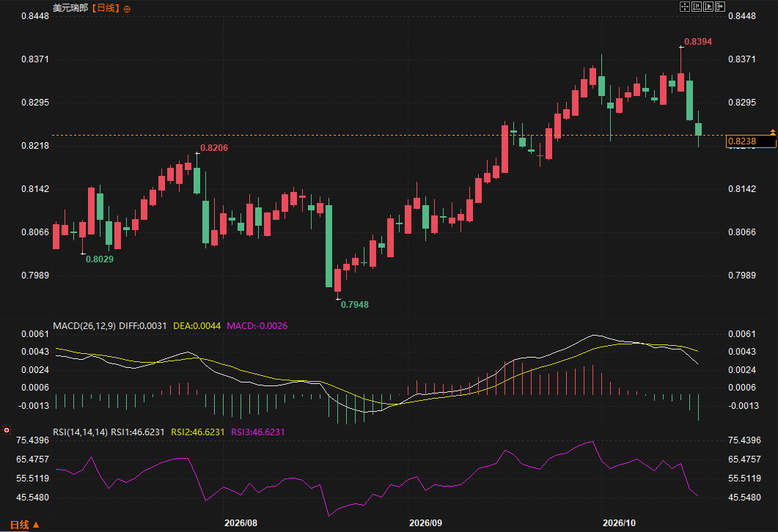Click the orange price alert bell icon
Screen dimensions: 778x532
773,132
